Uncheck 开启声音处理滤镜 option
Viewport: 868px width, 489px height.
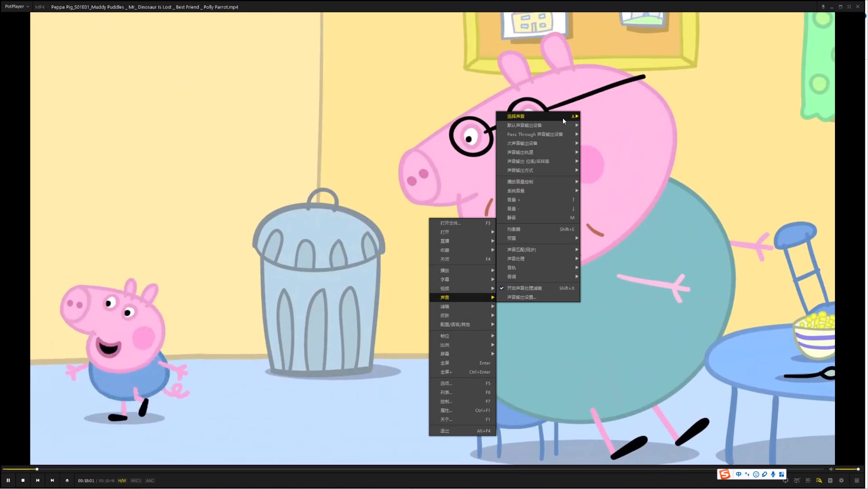click(538, 288)
